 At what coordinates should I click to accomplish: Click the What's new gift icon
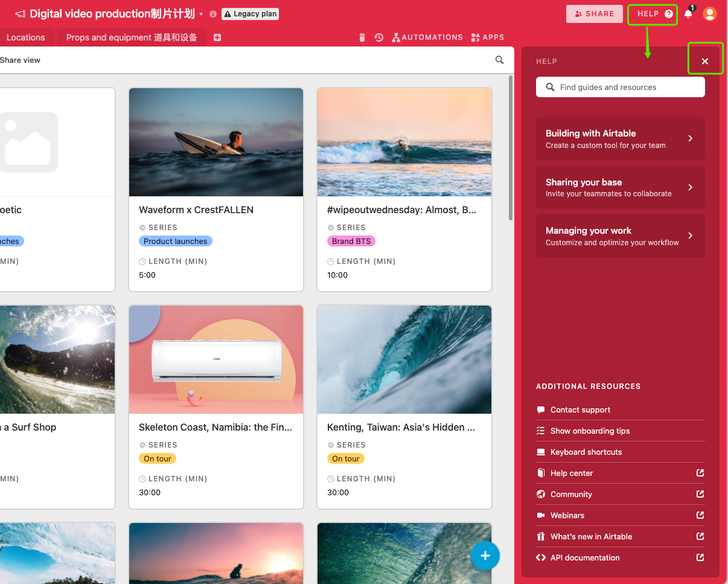541,536
